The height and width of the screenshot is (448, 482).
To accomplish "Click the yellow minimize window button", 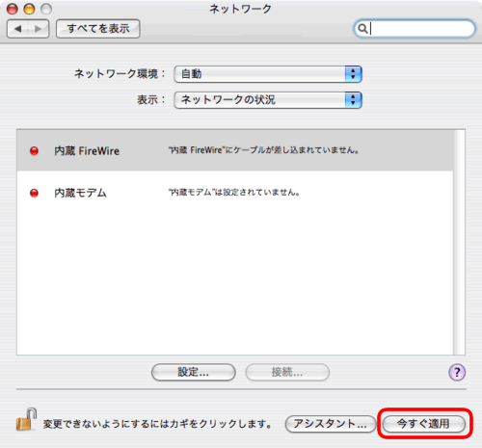I will (29, 9).
